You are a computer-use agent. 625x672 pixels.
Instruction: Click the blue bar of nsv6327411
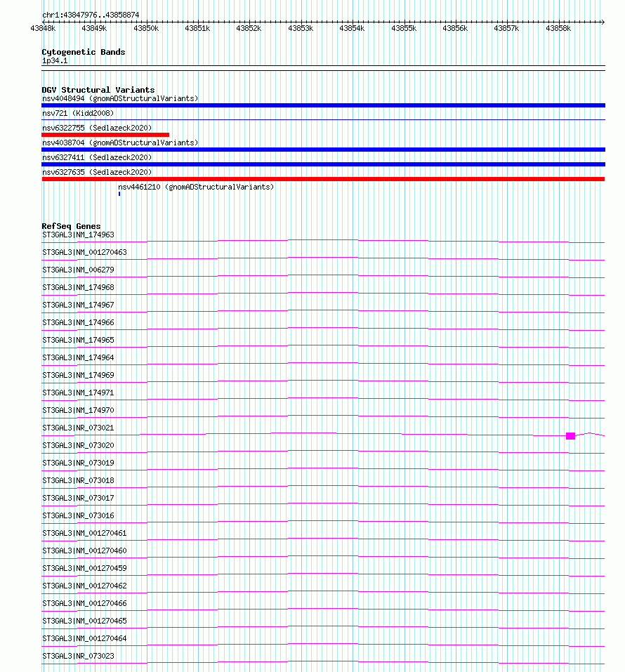323,164
